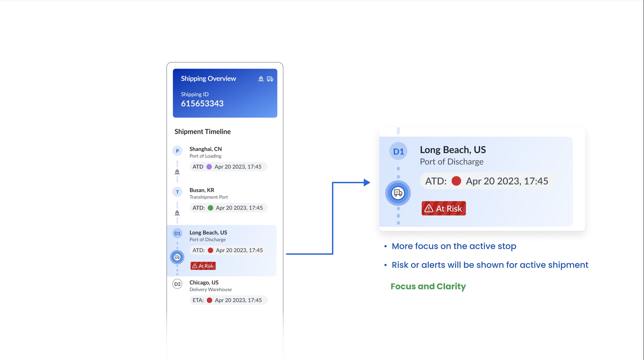Select the P marker for Shanghai stop
Image resolution: width=644 pixels, height=360 pixels.
tap(177, 151)
